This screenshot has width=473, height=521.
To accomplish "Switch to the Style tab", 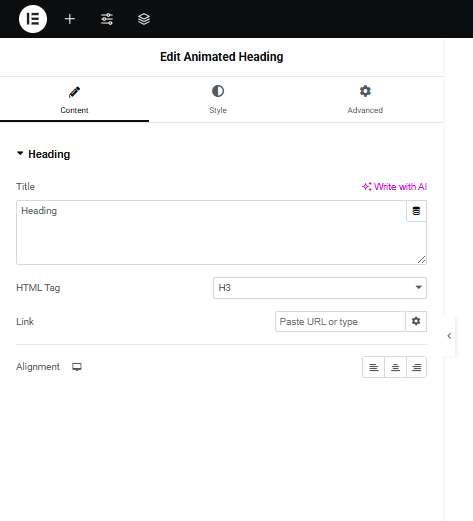I will click(x=218, y=99).
